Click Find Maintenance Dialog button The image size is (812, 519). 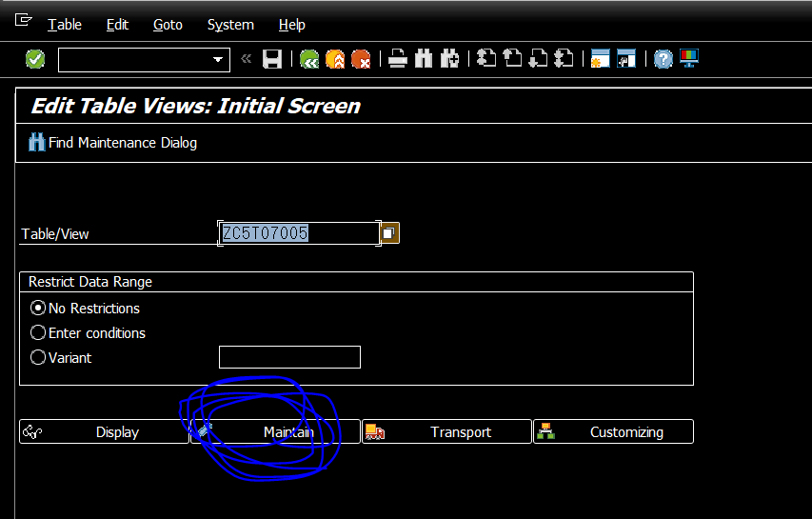(x=113, y=143)
